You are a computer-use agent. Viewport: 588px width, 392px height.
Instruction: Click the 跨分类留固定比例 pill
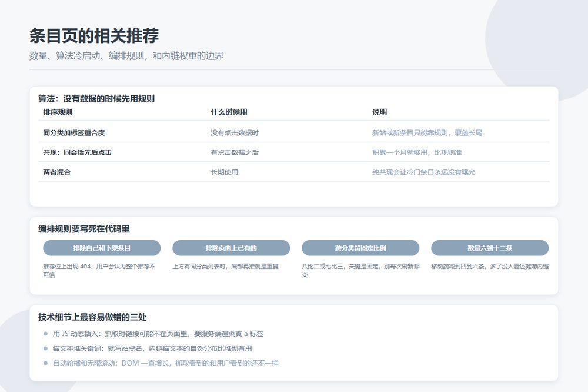coord(360,248)
